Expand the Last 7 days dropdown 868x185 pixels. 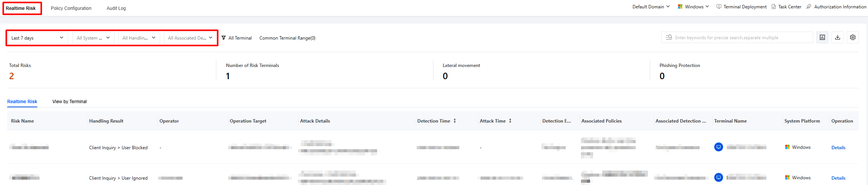click(x=38, y=38)
